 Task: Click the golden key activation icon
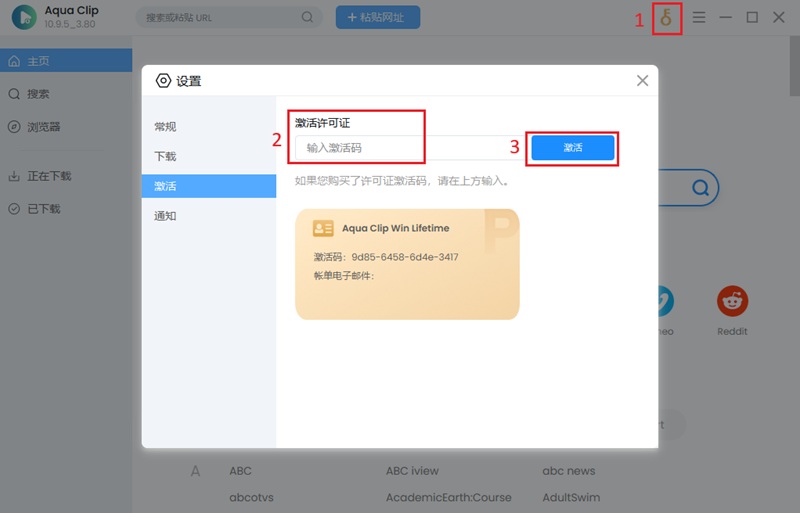click(x=666, y=18)
